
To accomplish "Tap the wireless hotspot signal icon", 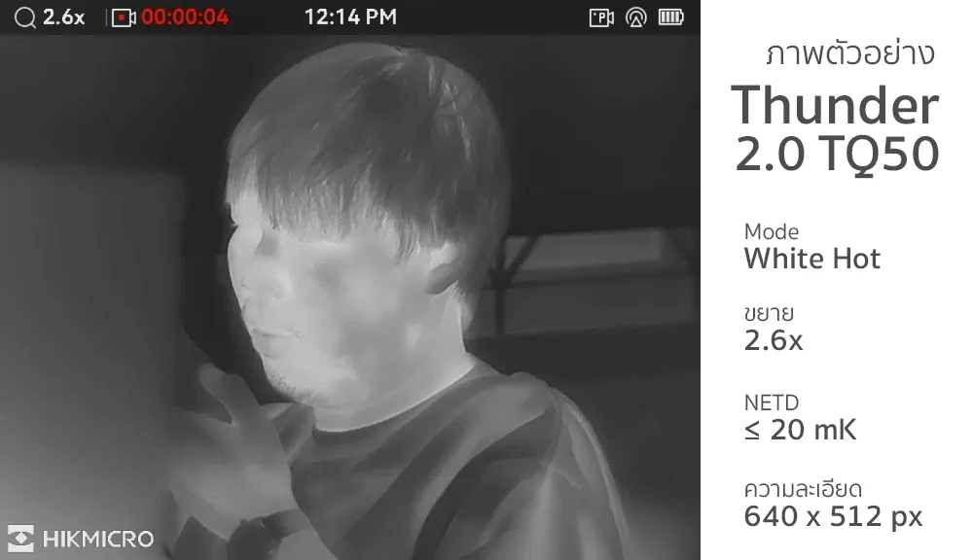I will click(636, 17).
